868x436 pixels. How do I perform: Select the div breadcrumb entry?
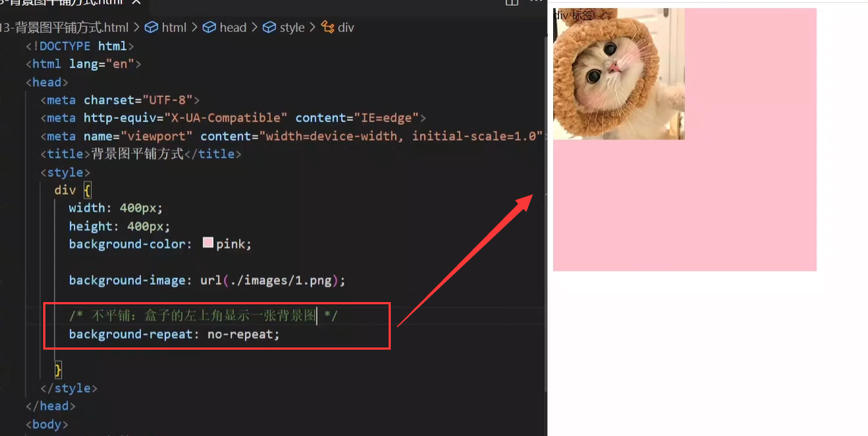345,28
